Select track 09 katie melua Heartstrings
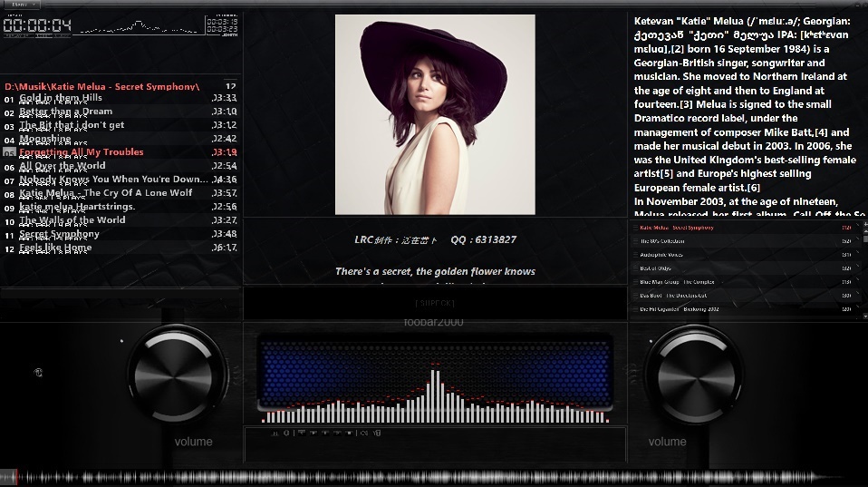The image size is (868, 487). tap(121, 207)
